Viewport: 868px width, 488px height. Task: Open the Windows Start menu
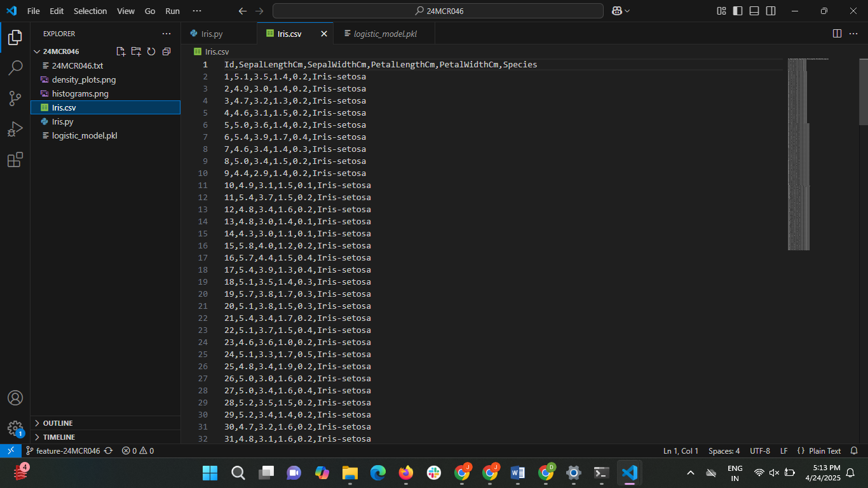click(210, 473)
